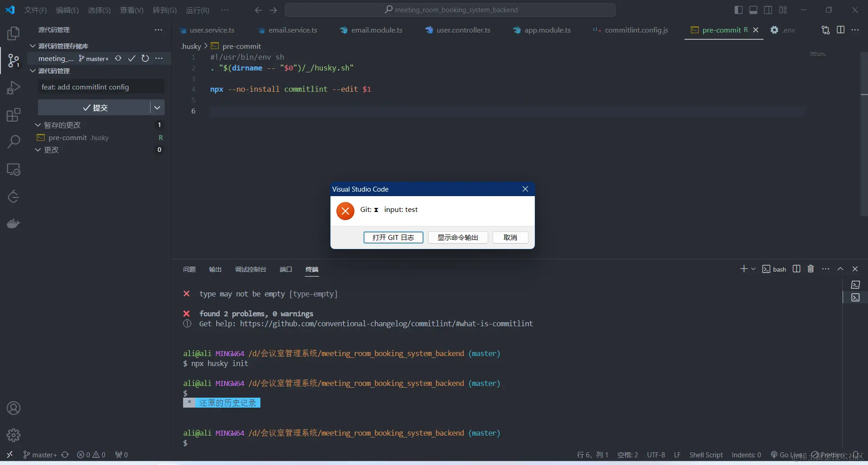This screenshot has height=465, width=868.
Task: Collapse the source control repositories section
Action: [x=33, y=46]
